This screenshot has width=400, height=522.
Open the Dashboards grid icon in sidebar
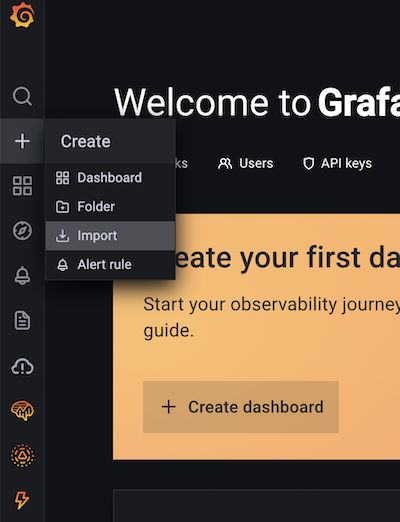[x=22, y=186]
